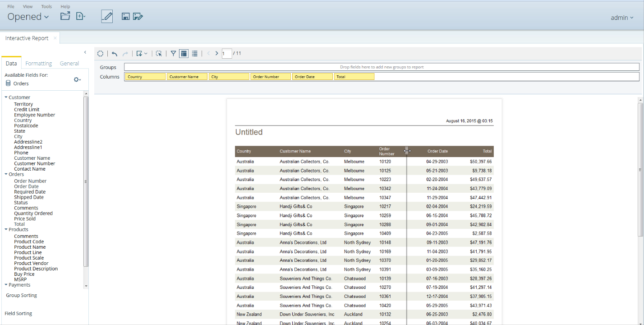Open the Tools menu
The image size is (644, 325).
point(46,7)
